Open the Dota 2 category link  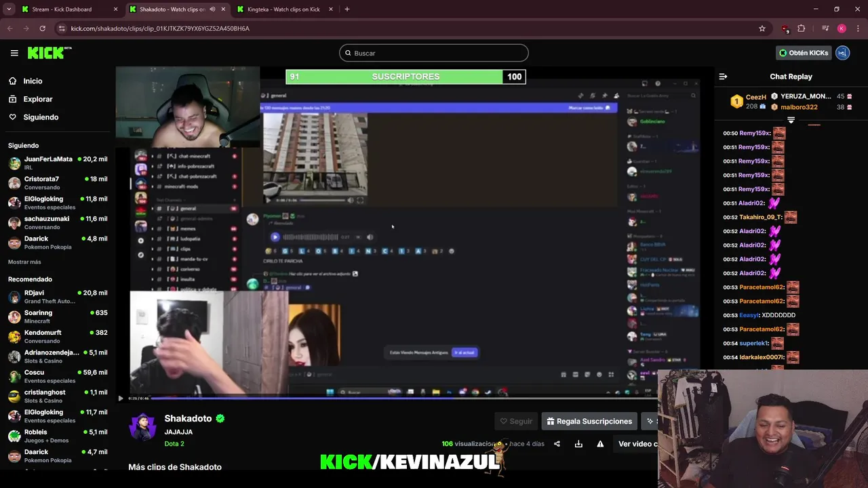click(x=174, y=444)
